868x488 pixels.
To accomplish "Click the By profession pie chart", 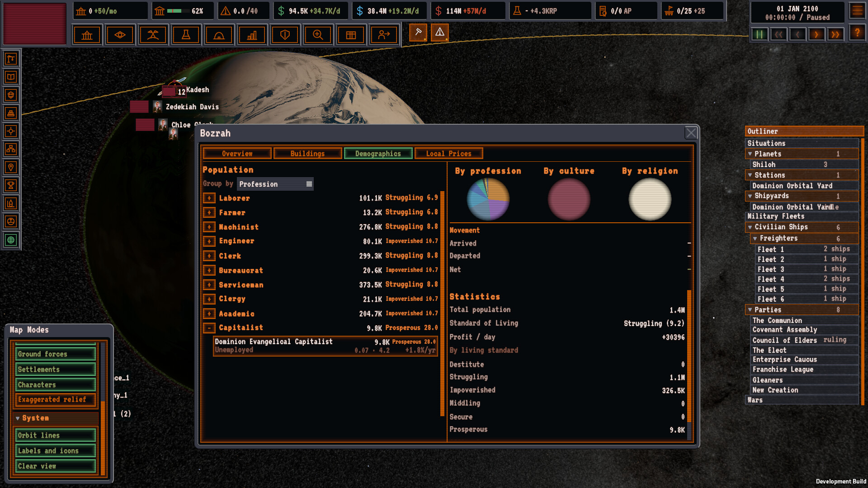I will click(488, 199).
